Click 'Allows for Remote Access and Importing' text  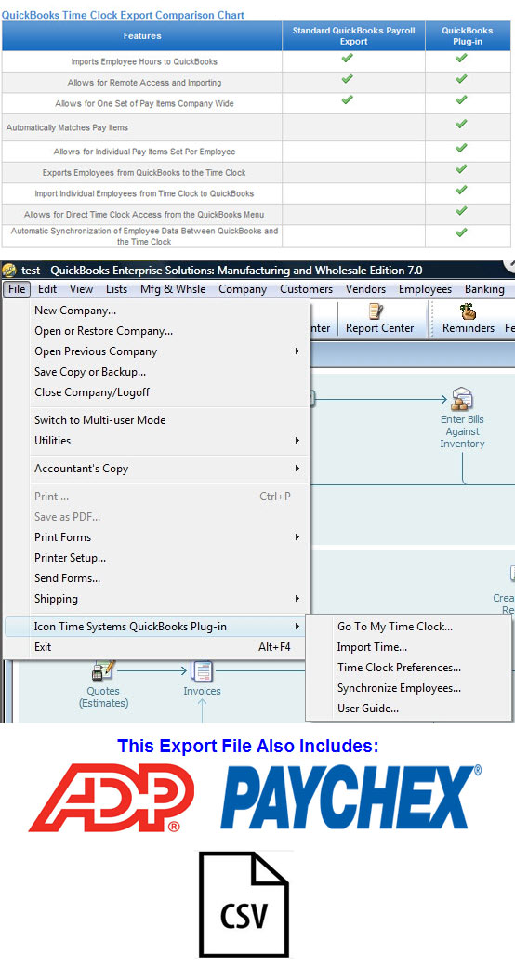[x=144, y=83]
